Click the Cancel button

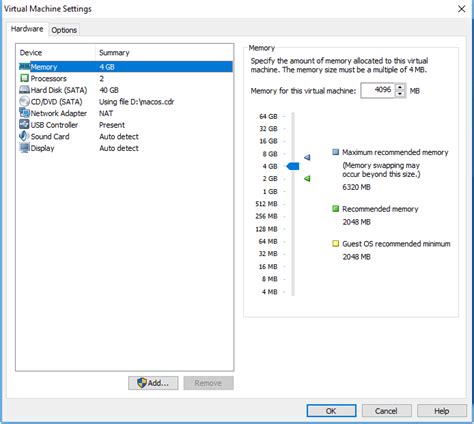[x=386, y=411]
